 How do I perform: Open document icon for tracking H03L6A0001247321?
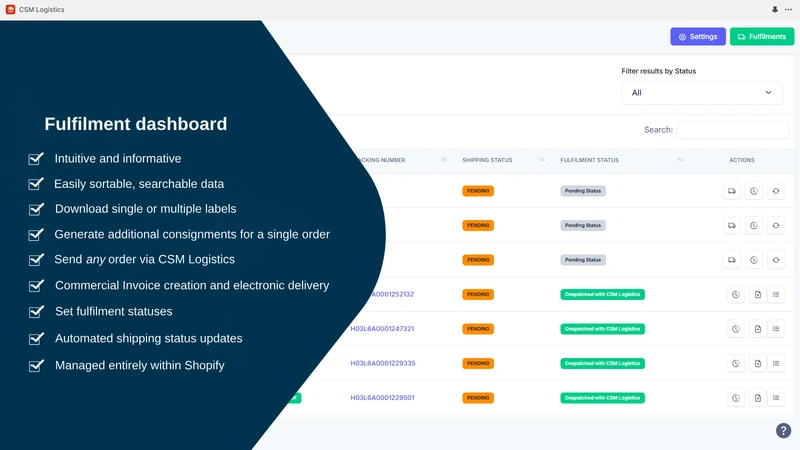point(758,329)
